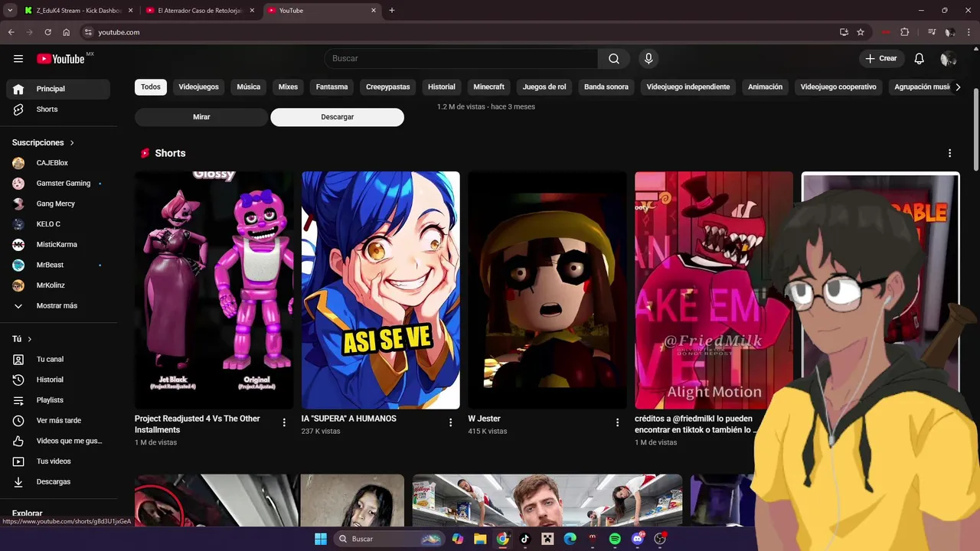The image size is (980, 551).
Task: Focus the YouTube Buscar search field
Action: pos(462,59)
